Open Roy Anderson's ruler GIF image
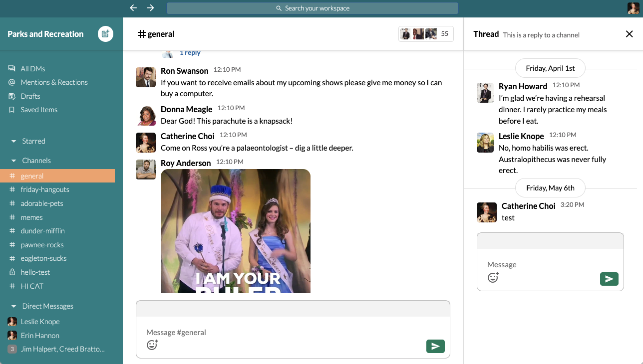This screenshot has width=643, height=364. (236, 231)
